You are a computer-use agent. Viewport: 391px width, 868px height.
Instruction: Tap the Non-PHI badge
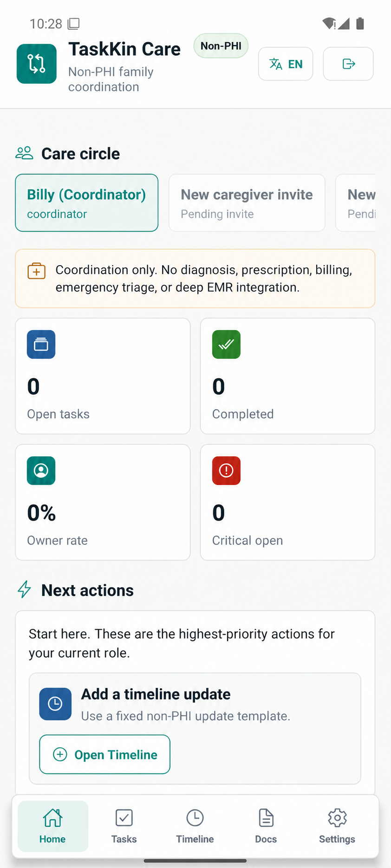point(221,46)
